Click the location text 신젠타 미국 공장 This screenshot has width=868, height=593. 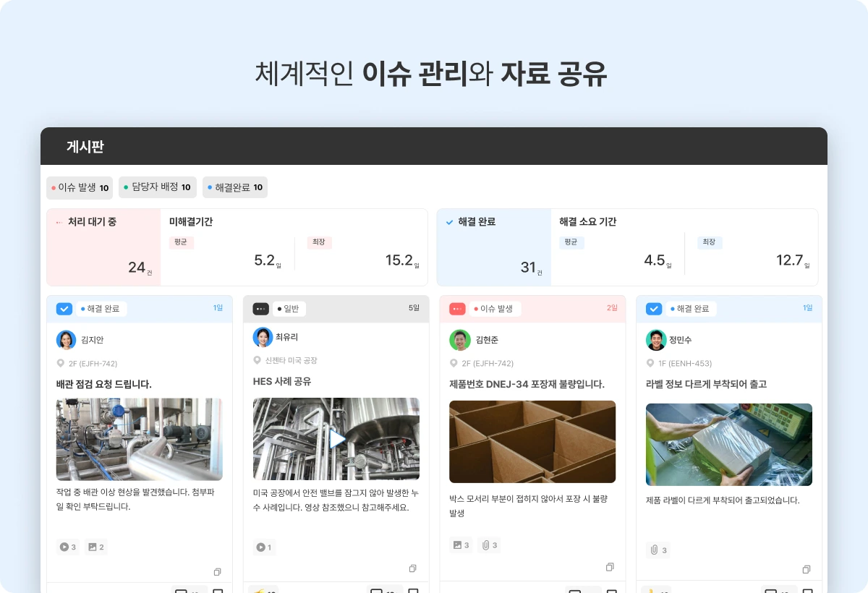click(x=291, y=360)
